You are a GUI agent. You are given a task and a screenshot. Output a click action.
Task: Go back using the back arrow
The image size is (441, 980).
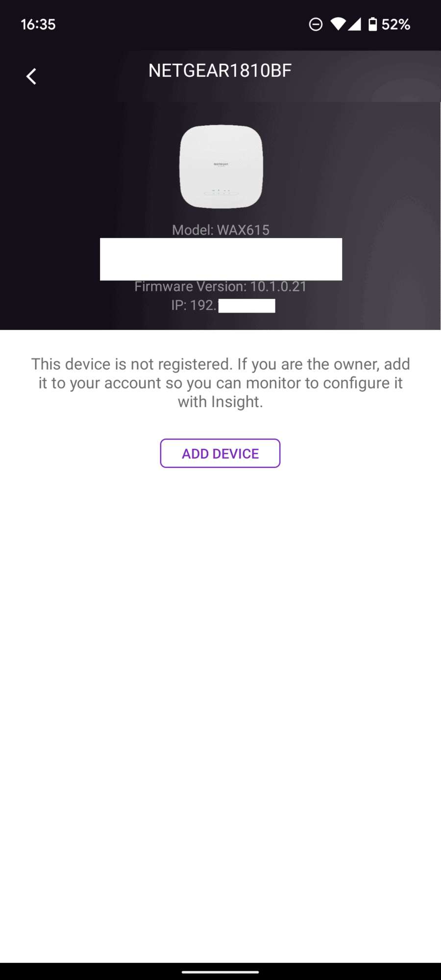pyautogui.click(x=31, y=76)
